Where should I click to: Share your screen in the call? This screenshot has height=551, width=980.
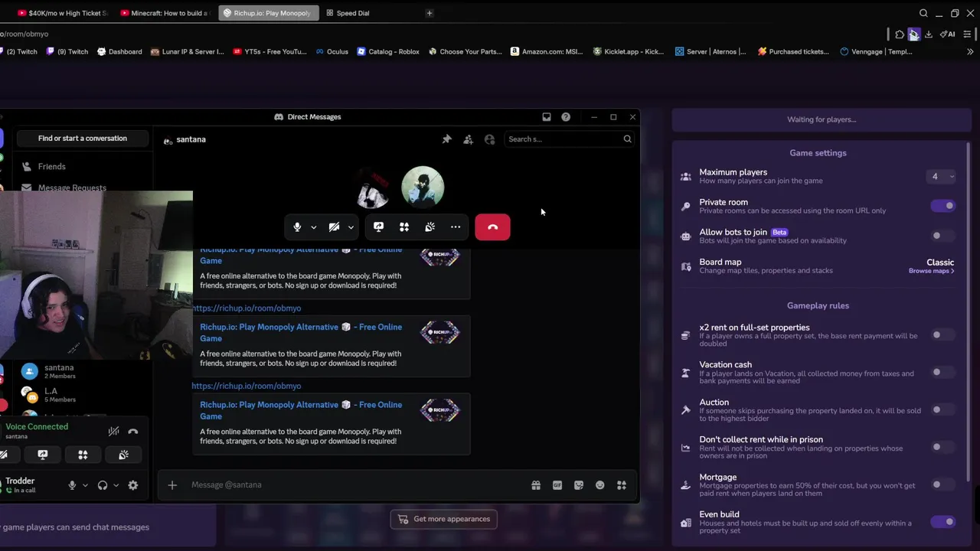tap(378, 227)
